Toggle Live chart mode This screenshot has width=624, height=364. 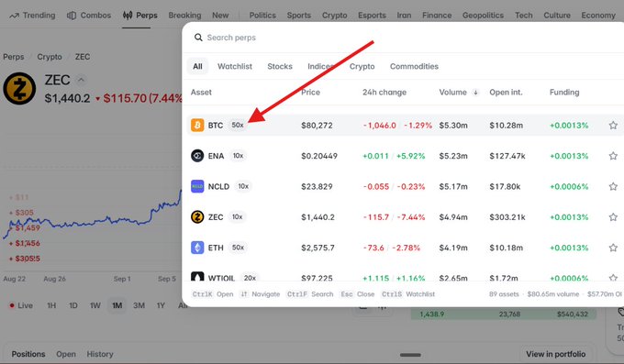tap(21, 305)
